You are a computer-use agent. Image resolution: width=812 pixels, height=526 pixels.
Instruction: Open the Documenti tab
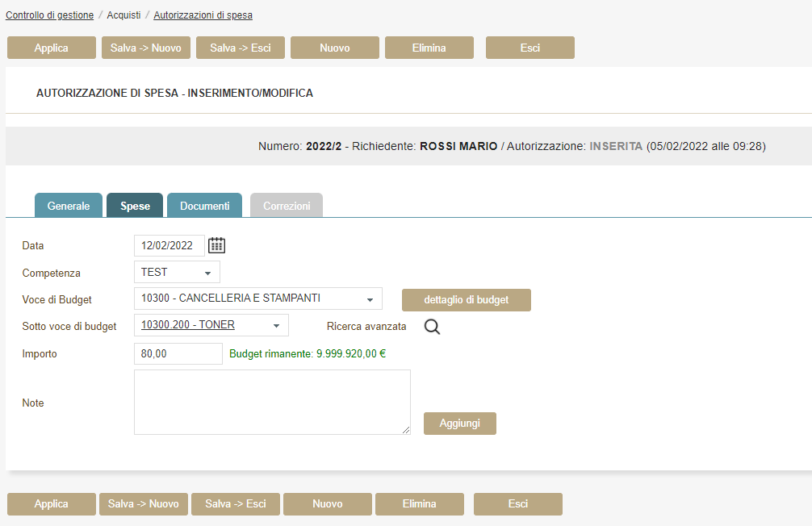tap(205, 206)
